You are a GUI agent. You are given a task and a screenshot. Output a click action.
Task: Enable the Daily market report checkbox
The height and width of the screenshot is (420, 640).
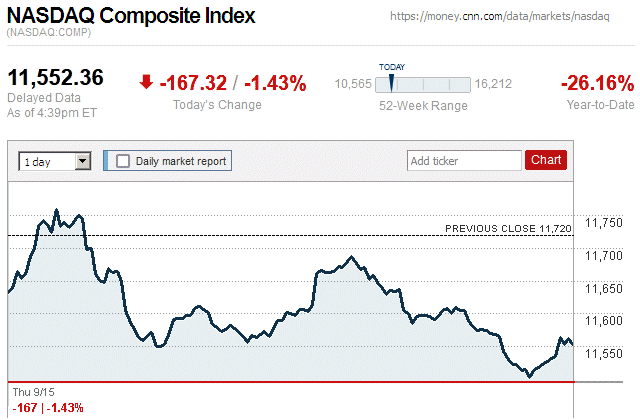(x=123, y=160)
